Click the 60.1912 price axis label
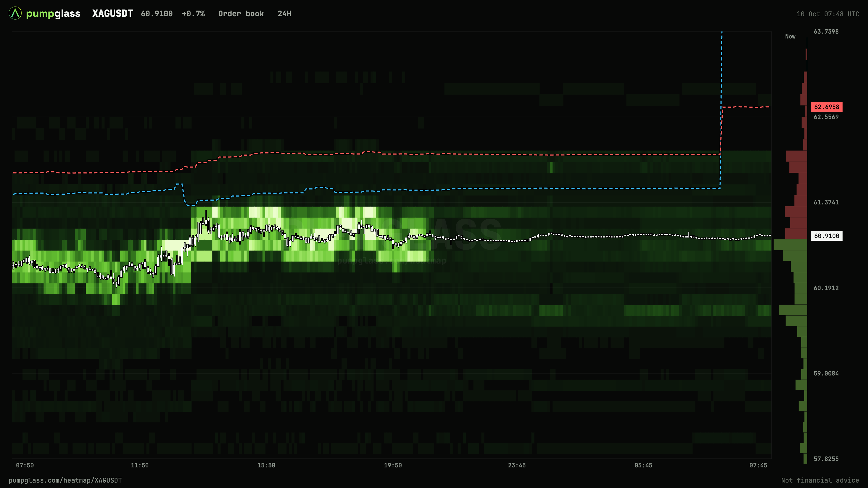The image size is (868, 488). [x=826, y=288]
